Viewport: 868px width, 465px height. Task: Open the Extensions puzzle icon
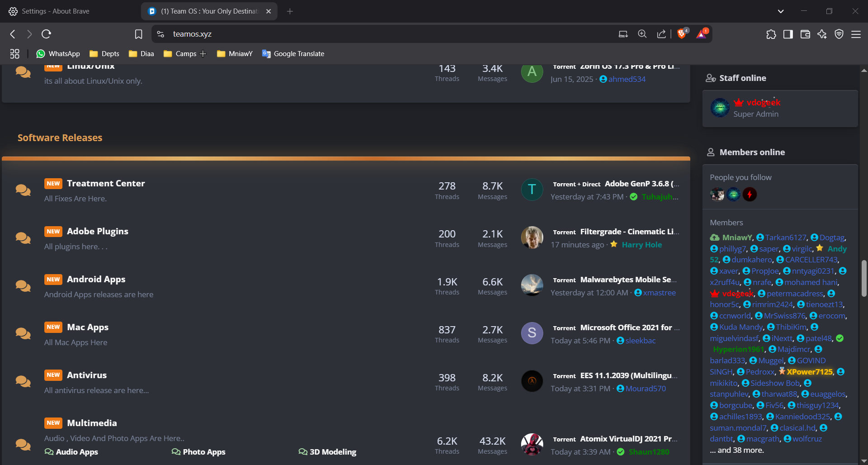click(x=771, y=34)
